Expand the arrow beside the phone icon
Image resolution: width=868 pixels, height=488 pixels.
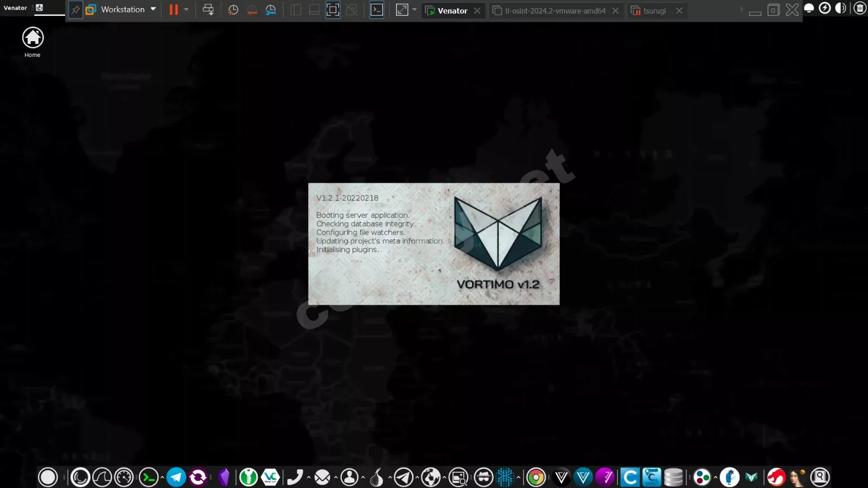point(309,477)
